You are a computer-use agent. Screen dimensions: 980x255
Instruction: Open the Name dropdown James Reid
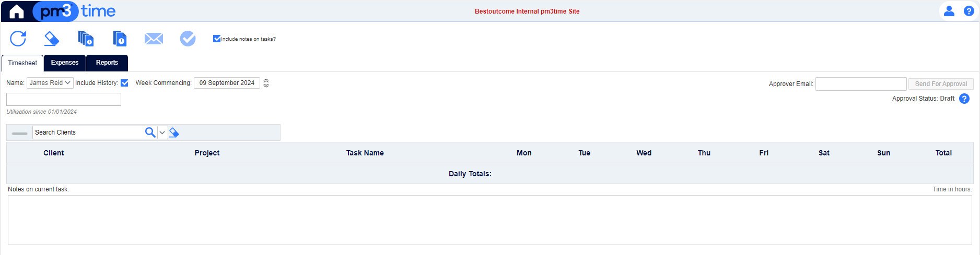tap(50, 83)
